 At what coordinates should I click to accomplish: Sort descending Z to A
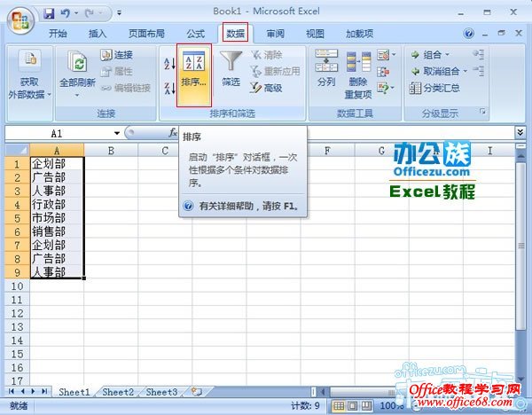click(x=169, y=88)
